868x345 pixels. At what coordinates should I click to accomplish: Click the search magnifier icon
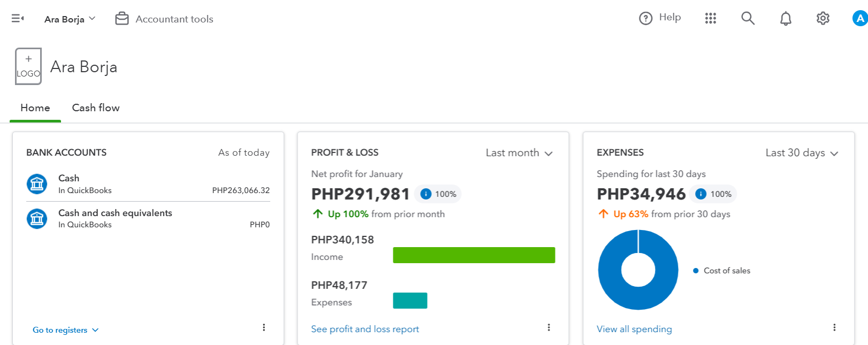[748, 19]
